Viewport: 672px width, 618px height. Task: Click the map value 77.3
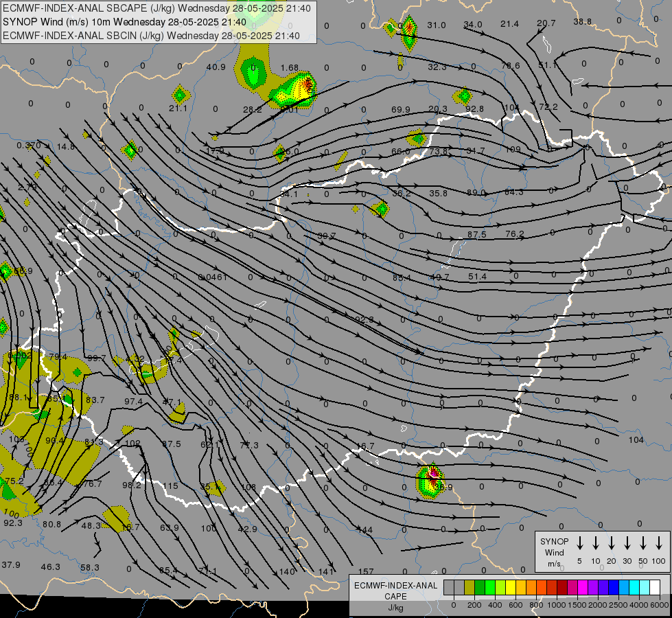click(249, 445)
